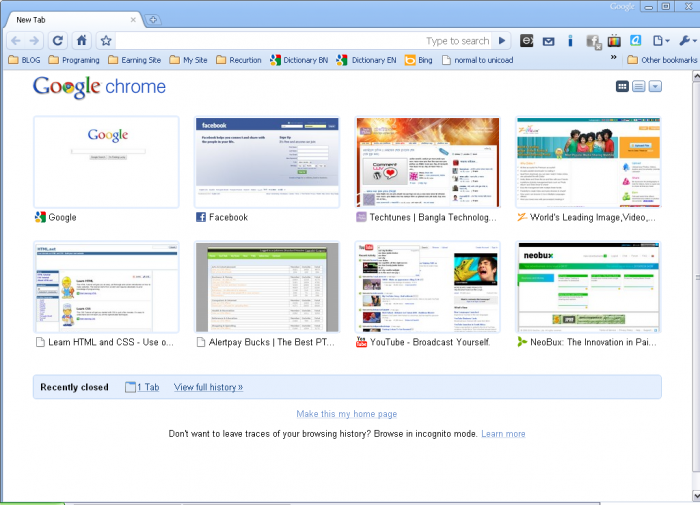Viewport: 700px width, 505px height.
Task: Open World's Leading Image,Video thumbnail
Action: (x=588, y=162)
